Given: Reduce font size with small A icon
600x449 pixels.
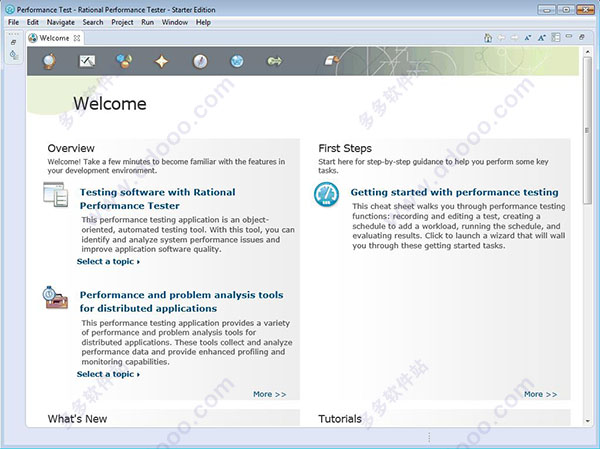Looking at the screenshot, I should (x=528, y=38).
